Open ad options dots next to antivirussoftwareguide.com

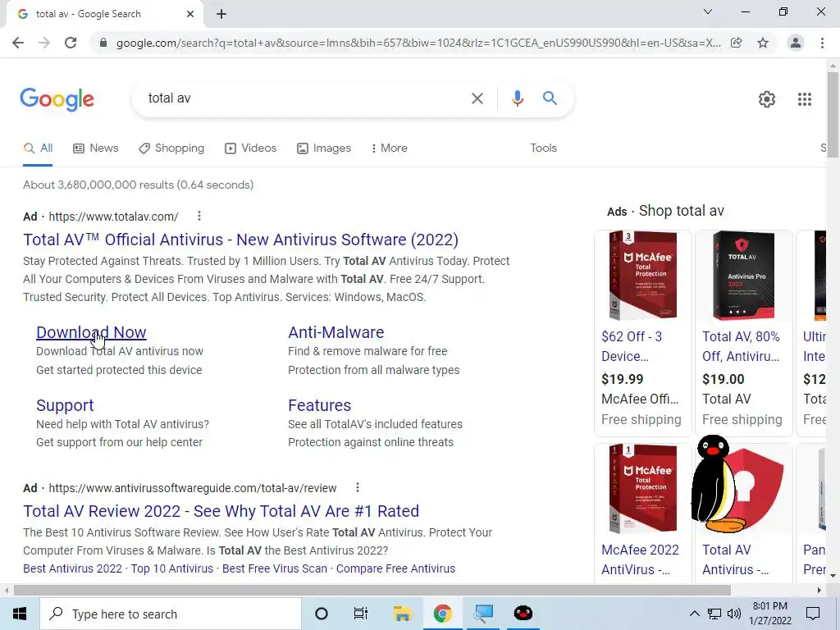(x=358, y=487)
